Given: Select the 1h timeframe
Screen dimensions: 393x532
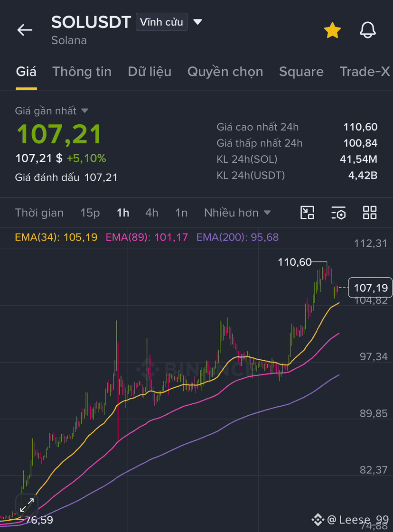Looking at the screenshot, I should (x=123, y=213).
